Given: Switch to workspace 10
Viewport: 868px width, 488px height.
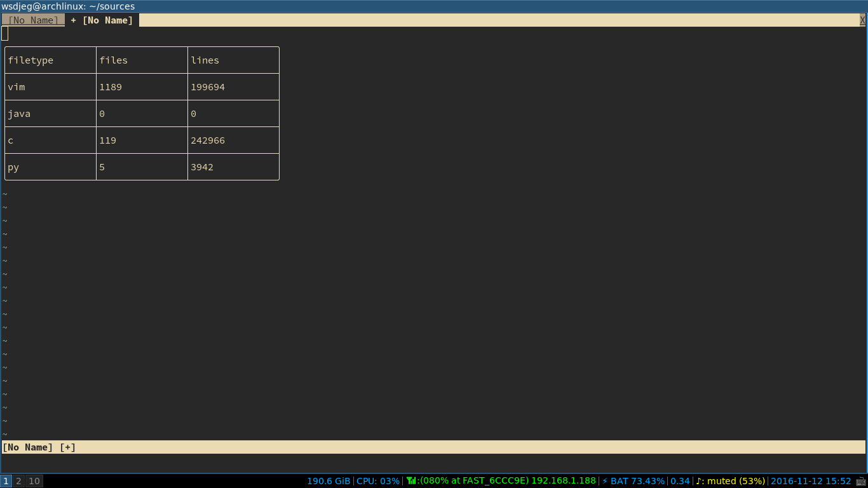Looking at the screenshot, I should pyautogui.click(x=34, y=480).
